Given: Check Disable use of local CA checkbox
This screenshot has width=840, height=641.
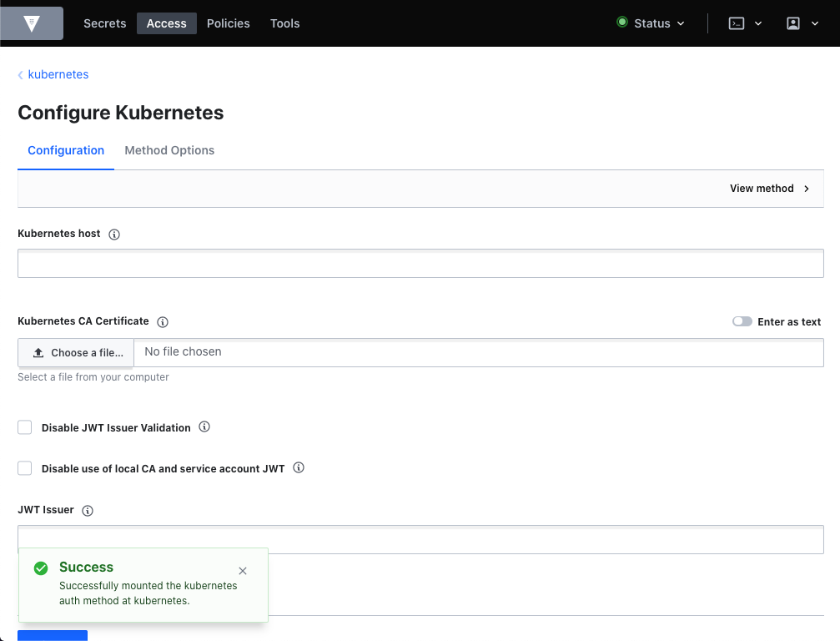Looking at the screenshot, I should coord(24,467).
